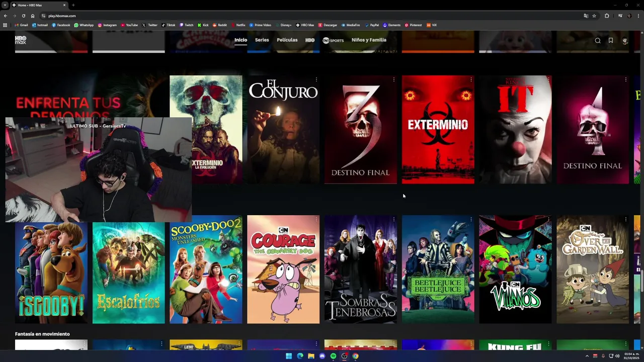Viewport: 644px width, 362px height.
Task: Open tab search dropdown arrow
Action: pyautogui.click(x=5, y=5)
